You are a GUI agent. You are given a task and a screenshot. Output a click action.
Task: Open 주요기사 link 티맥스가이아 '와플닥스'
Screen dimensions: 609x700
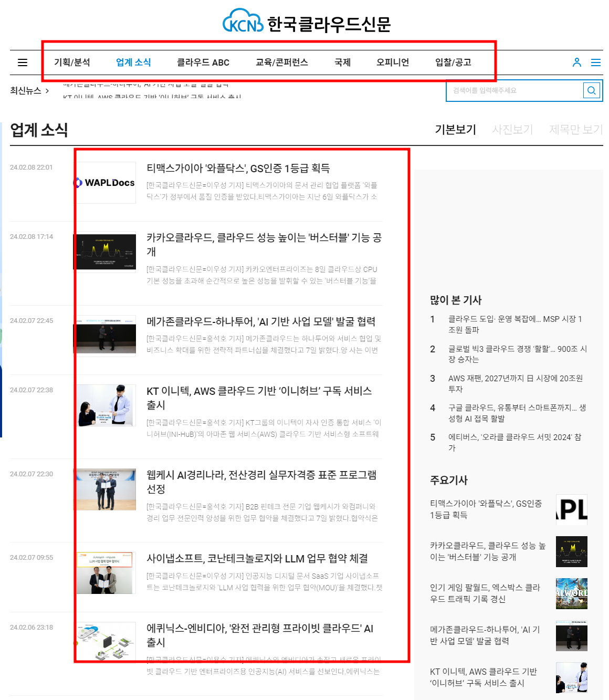click(x=486, y=509)
